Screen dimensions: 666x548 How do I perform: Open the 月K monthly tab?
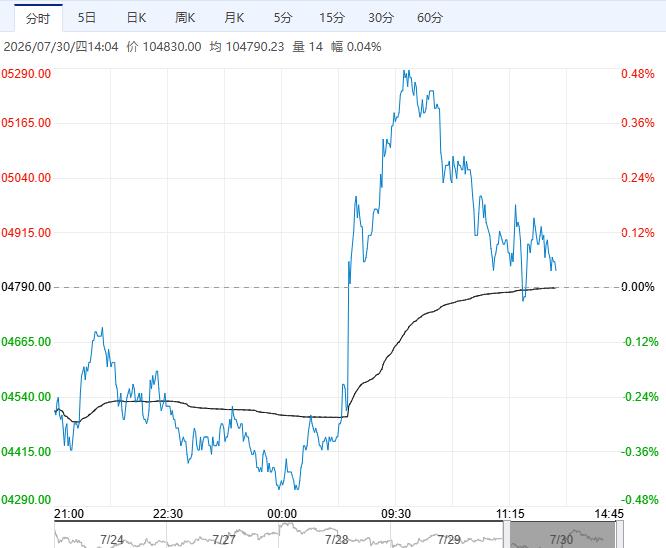click(x=234, y=18)
